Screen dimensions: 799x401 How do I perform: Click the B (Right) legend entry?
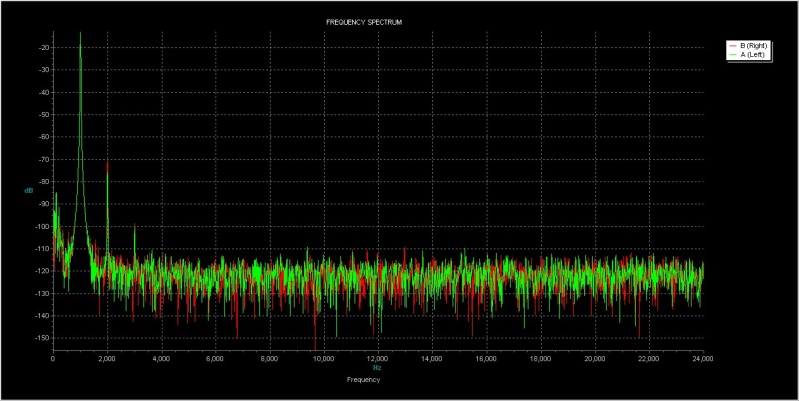tap(749, 46)
